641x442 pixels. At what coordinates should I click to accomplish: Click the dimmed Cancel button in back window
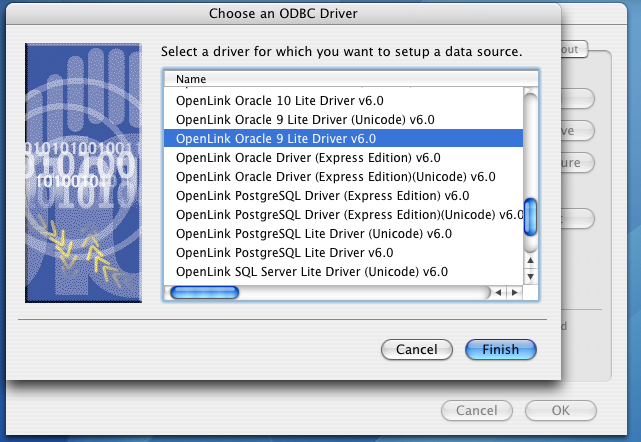click(477, 410)
